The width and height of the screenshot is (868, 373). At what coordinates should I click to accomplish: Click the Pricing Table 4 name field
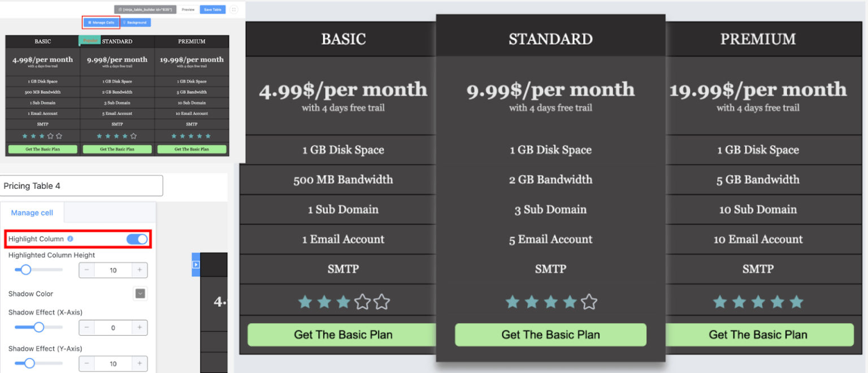click(82, 185)
